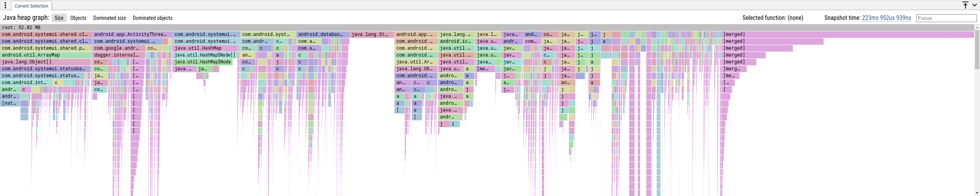980x196 pixels.
Task: Switch to the Current Selection tab
Action: tap(31, 6)
